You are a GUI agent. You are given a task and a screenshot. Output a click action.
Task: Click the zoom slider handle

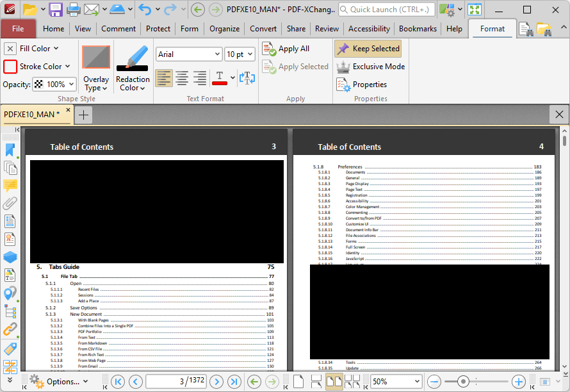tap(463, 382)
